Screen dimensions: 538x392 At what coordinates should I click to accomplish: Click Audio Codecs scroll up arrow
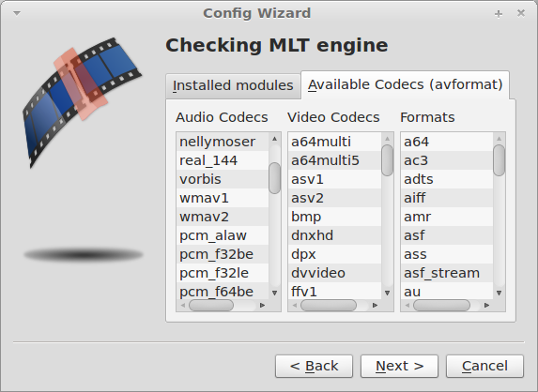[x=274, y=139]
